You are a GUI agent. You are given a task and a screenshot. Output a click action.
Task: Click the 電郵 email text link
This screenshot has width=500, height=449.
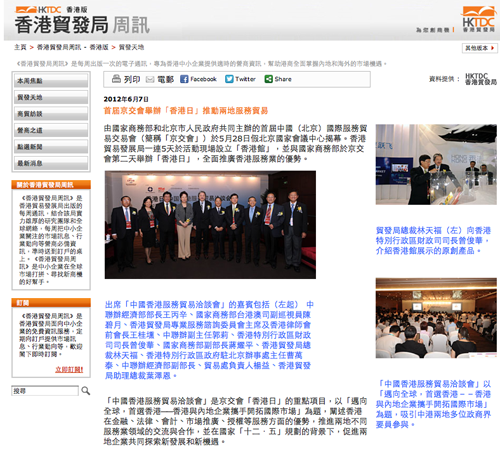165,79
